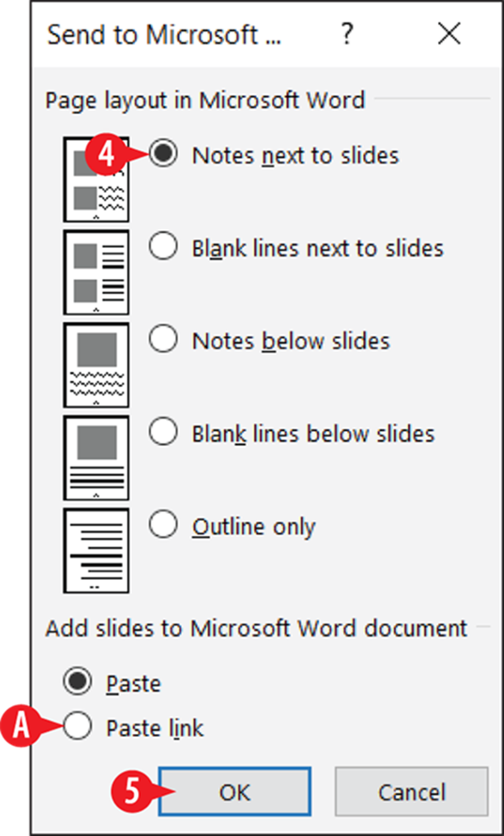This screenshot has width=504, height=836.
Task: Choose the Blank lines next to slides radio button
Action: tap(162, 247)
